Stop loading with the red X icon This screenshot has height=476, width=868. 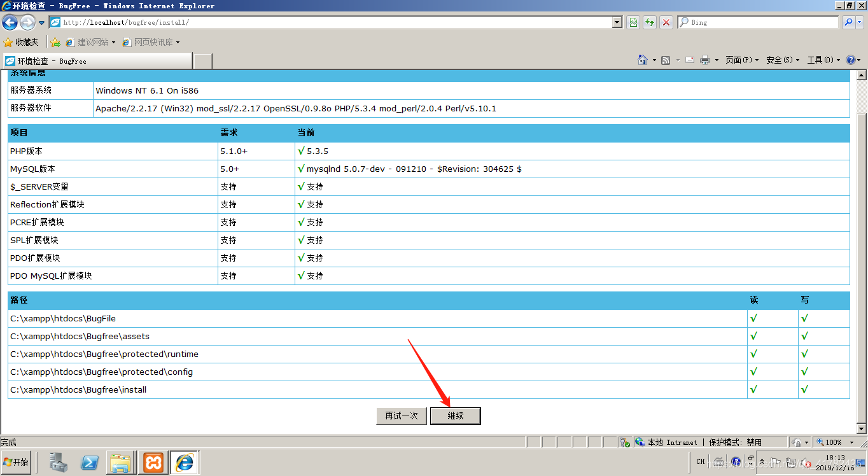pyautogui.click(x=666, y=22)
